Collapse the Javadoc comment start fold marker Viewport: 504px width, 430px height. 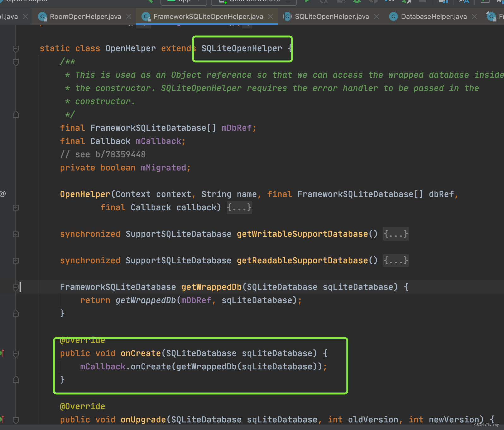[16, 62]
